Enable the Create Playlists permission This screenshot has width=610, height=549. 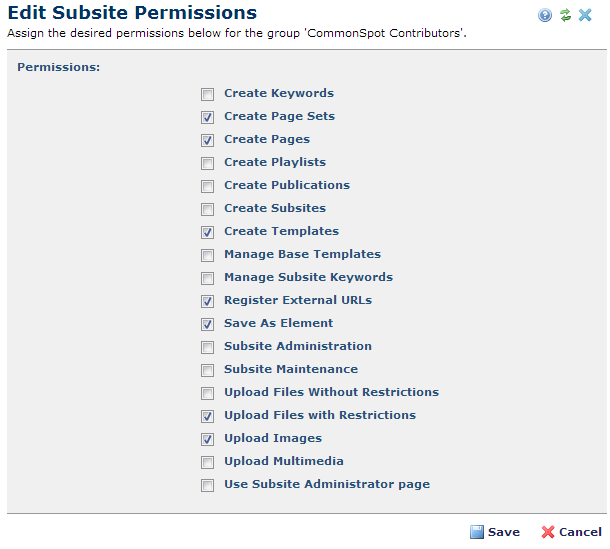[208, 163]
